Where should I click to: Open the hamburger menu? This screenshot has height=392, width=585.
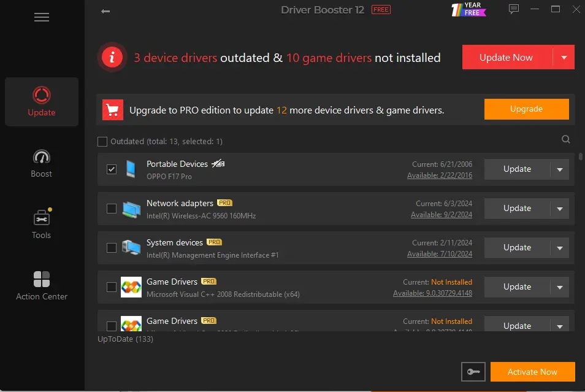coord(41,17)
